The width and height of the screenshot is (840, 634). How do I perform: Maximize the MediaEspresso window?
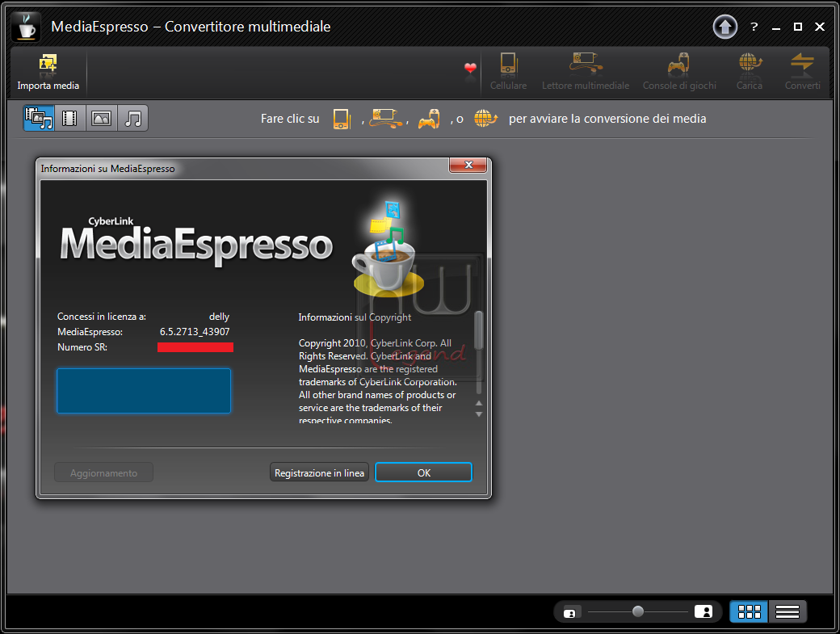click(x=798, y=27)
